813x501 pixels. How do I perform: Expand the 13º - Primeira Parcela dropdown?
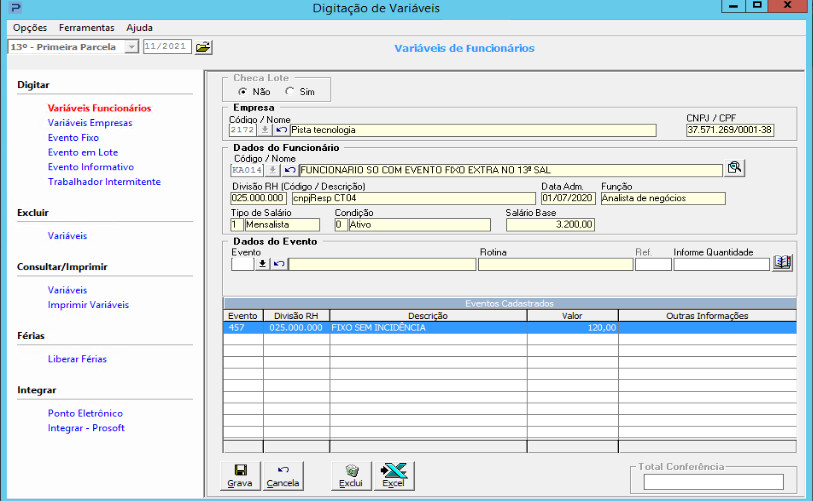point(131,47)
